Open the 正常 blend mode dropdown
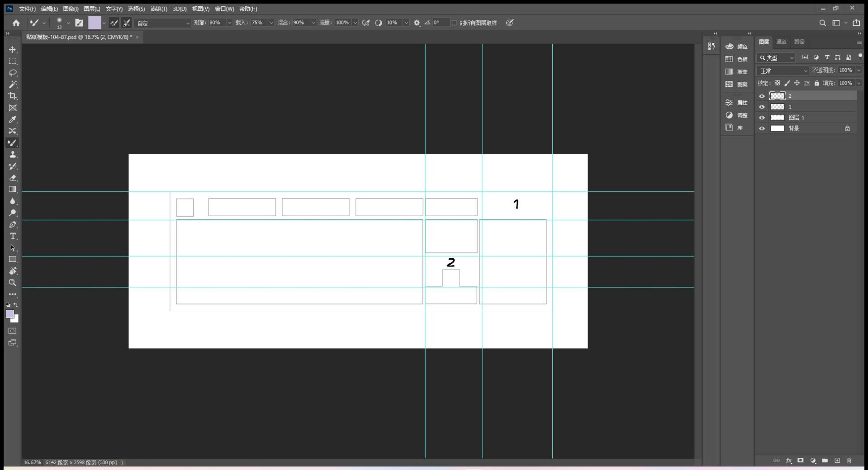This screenshot has height=470, width=868. [783, 71]
